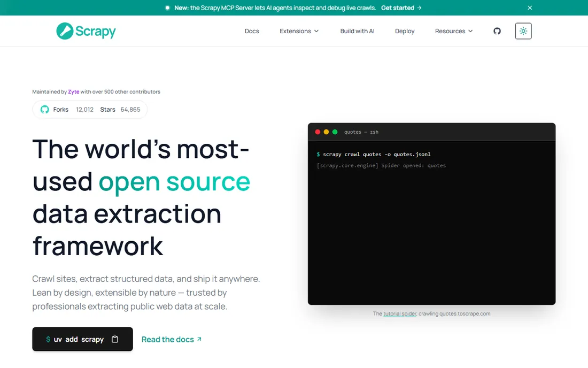Click the scrapy crawl quotes command line
This screenshot has width=588, height=368.
(x=374, y=154)
